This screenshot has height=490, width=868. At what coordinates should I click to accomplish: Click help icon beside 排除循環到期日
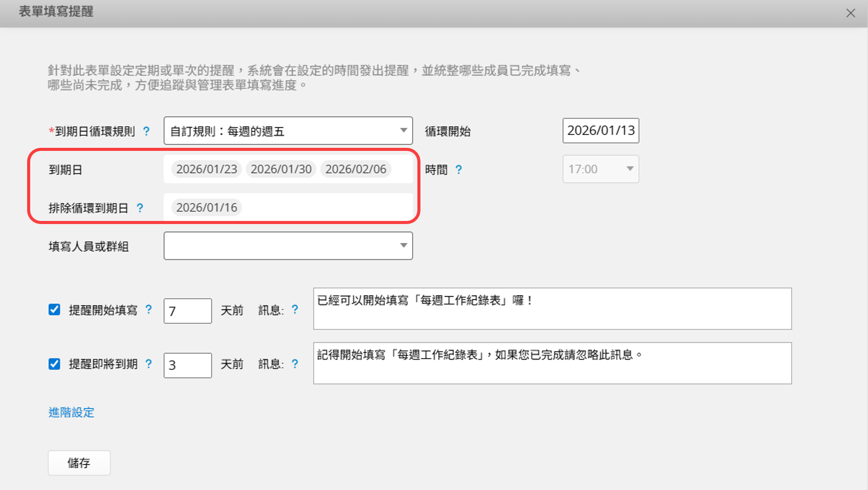(140, 208)
